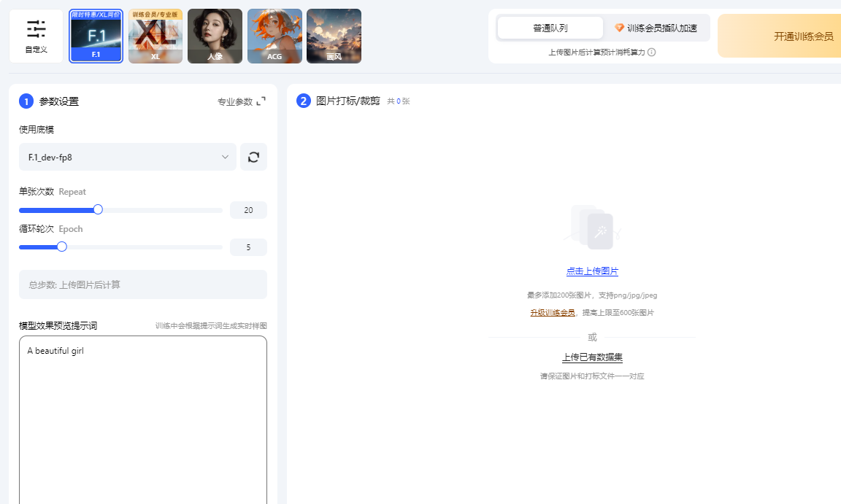Click the 点击上传图片 upload link
Screen dimensions: 841x504
(592, 271)
